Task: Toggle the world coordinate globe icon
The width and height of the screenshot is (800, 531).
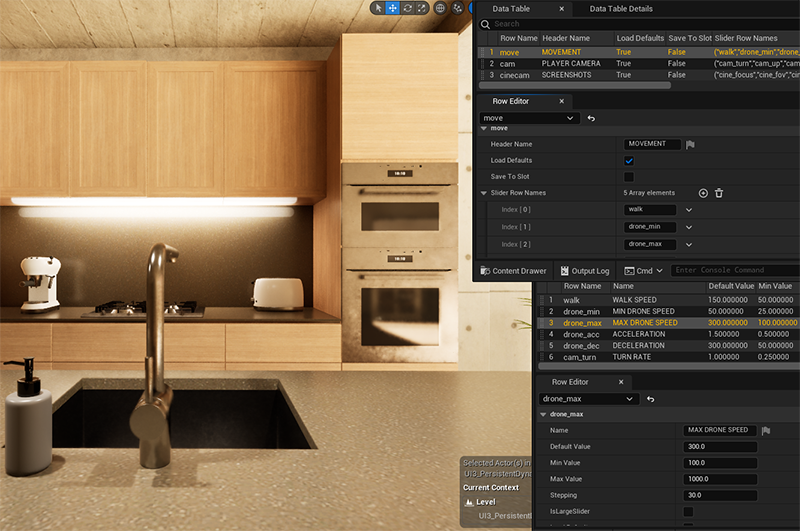Action: click(x=440, y=8)
